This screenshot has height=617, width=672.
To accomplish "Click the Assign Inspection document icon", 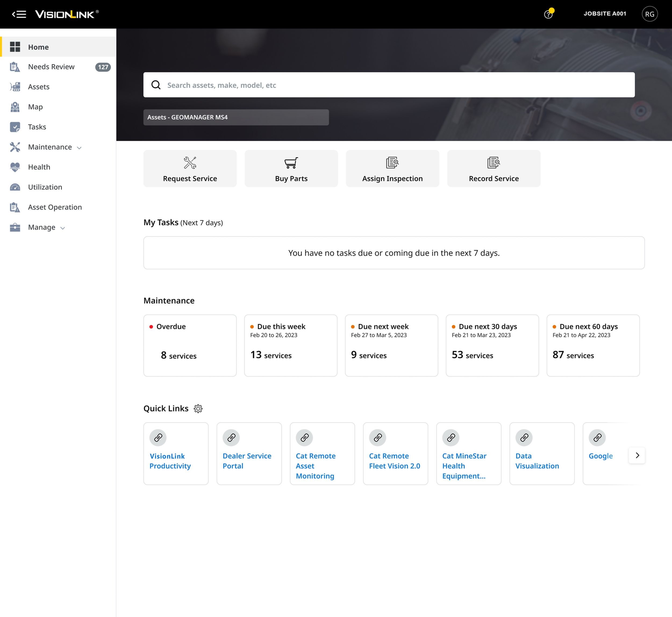I will point(392,163).
